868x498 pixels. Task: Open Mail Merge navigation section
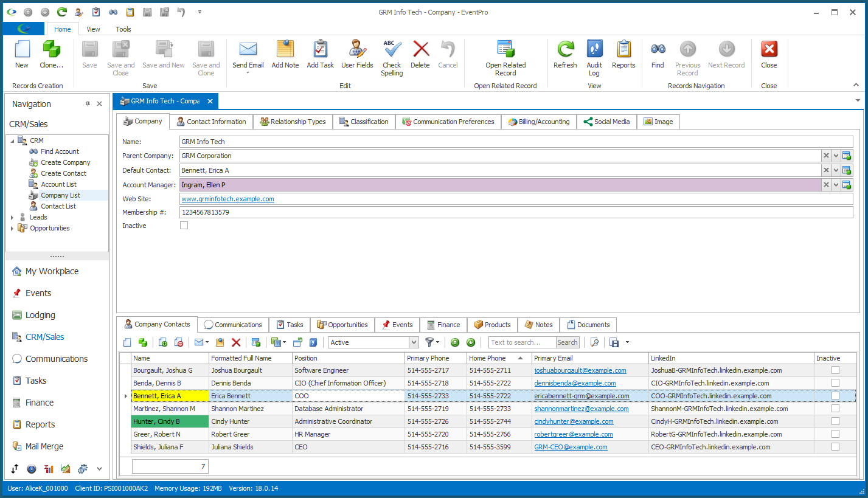[44, 446]
